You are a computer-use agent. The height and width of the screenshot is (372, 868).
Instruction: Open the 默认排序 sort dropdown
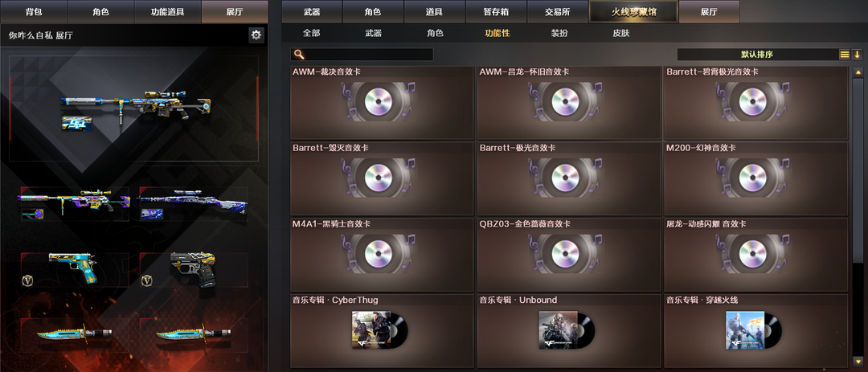[757, 55]
